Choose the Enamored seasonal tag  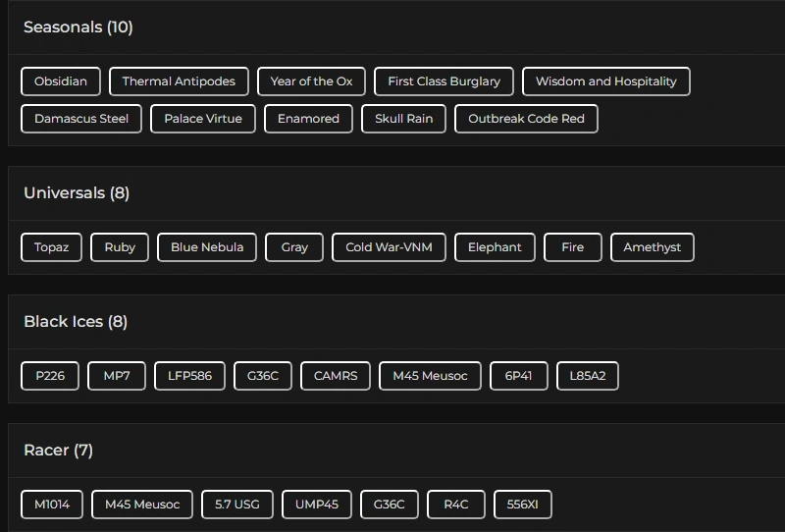308,119
